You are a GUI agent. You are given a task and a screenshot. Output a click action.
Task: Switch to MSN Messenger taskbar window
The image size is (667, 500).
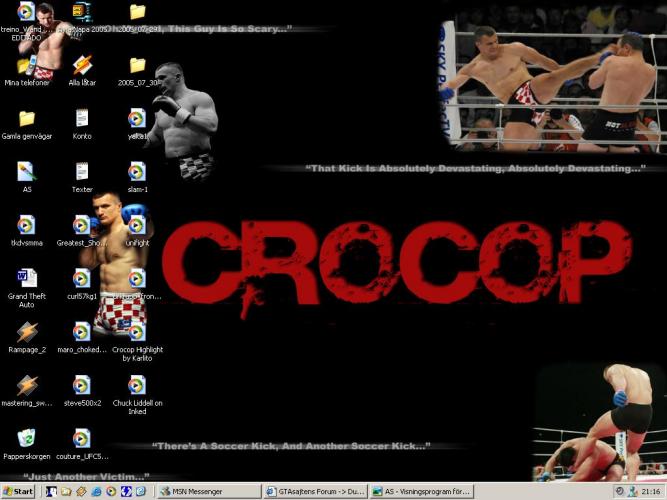tap(208, 492)
